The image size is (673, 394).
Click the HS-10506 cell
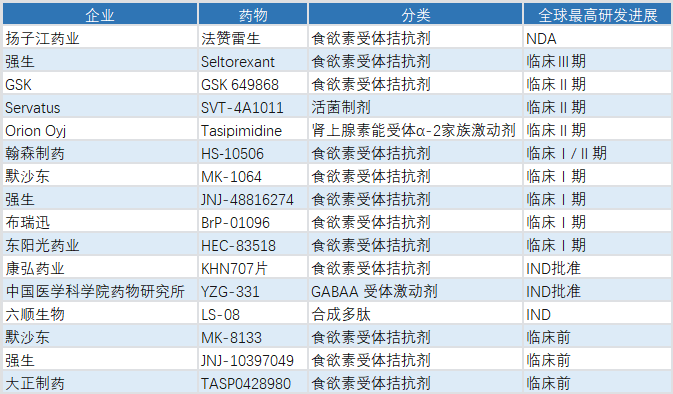(253, 153)
